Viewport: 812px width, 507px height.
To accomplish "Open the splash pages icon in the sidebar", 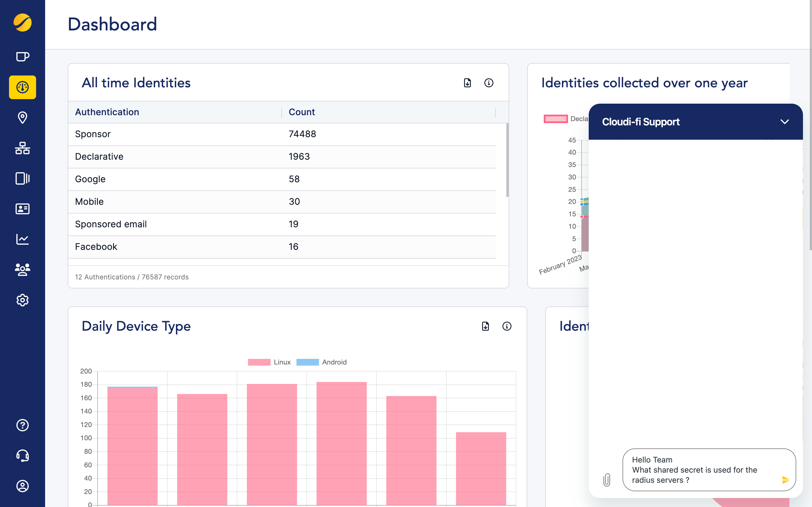I will pos(22,178).
